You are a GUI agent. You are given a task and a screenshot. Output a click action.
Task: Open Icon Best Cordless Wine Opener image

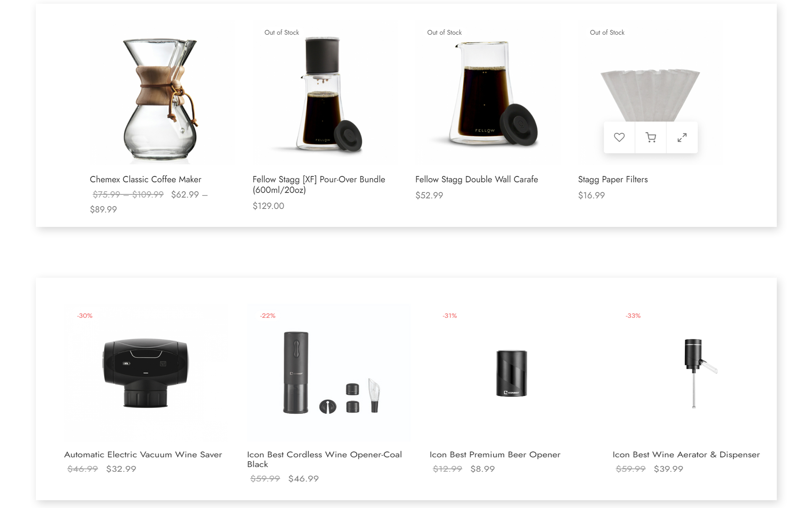coord(329,373)
